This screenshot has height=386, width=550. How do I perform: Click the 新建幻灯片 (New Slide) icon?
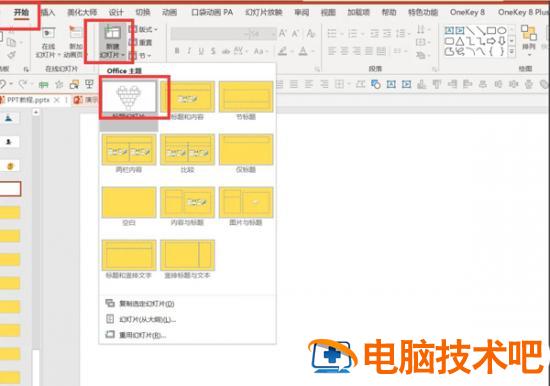(112, 33)
